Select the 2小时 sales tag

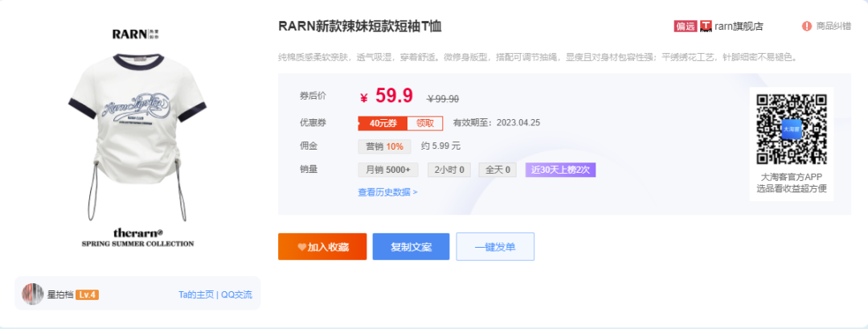[x=449, y=170]
